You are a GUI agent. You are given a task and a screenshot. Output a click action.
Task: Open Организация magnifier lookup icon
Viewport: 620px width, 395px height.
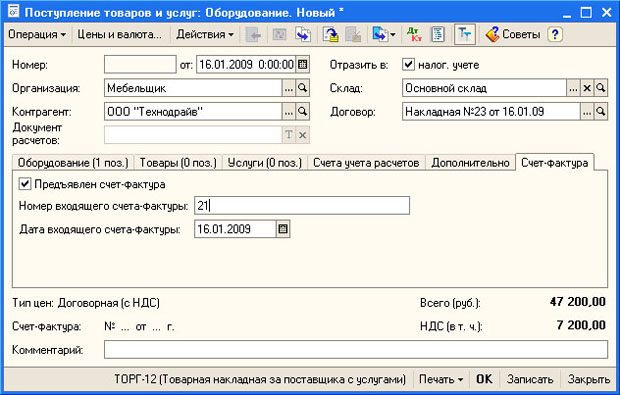(302, 88)
